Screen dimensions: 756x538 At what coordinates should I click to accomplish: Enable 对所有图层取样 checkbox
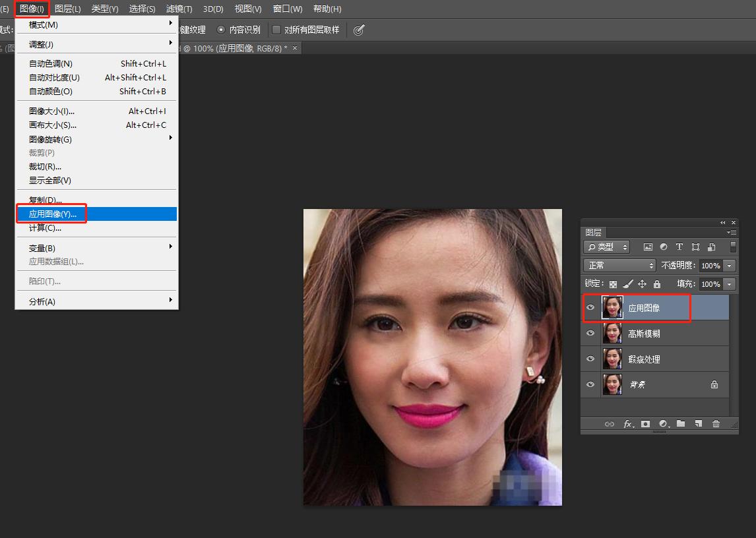click(276, 30)
